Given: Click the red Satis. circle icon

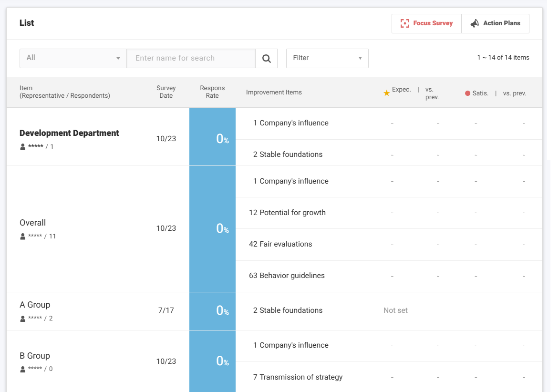Looking at the screenshot, I should [x=468, y=93].
